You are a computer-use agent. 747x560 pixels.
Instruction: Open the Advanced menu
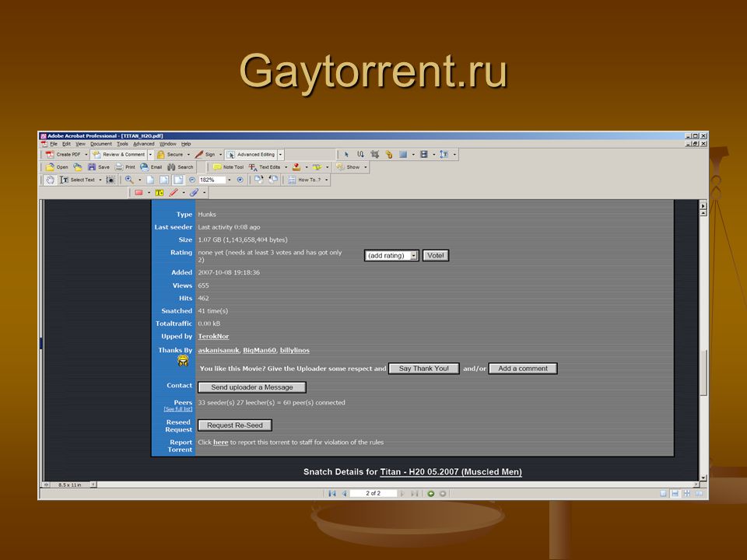point(143,143)
